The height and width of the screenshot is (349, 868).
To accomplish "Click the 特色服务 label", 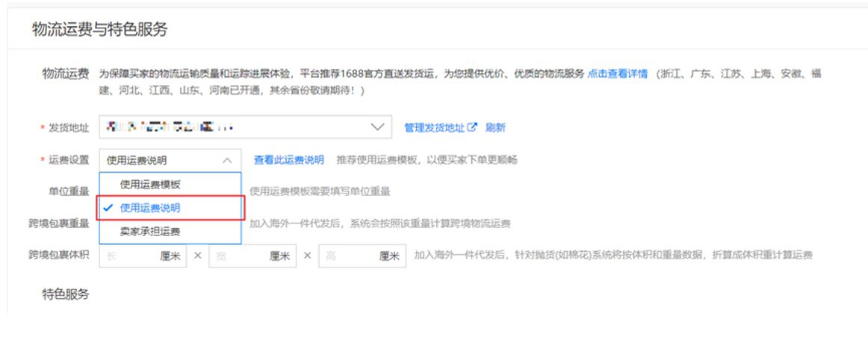I will [65, 294].
